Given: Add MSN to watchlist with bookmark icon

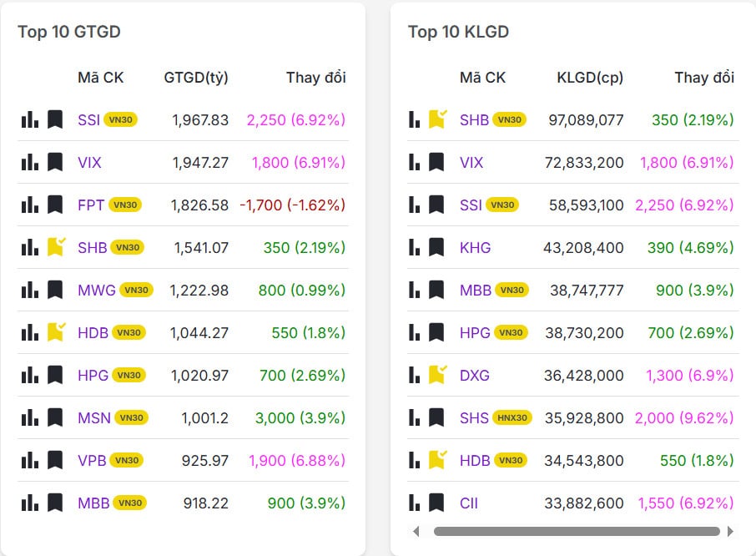Looking at the screenshot, I should [53, 417].
